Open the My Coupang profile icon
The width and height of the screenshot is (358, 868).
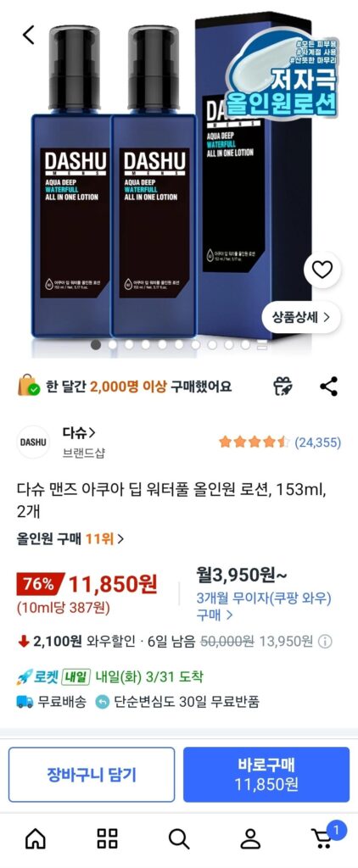[250, 838]
